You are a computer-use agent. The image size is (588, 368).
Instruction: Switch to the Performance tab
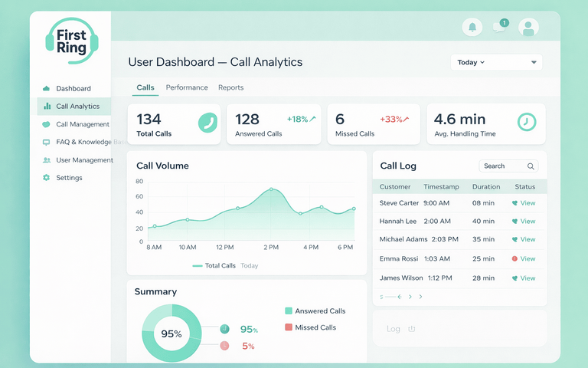pyautogui.click(x=187, y=87)
